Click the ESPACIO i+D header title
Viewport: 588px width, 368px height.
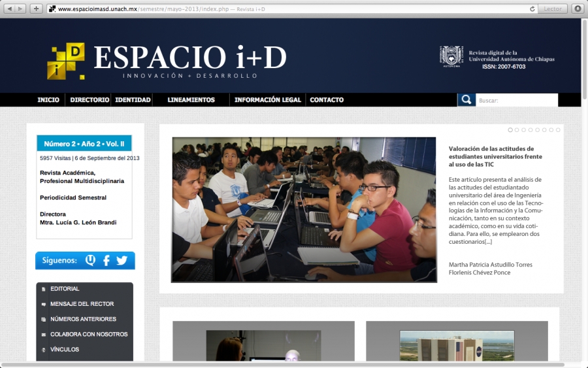click(x=190, y=58)
